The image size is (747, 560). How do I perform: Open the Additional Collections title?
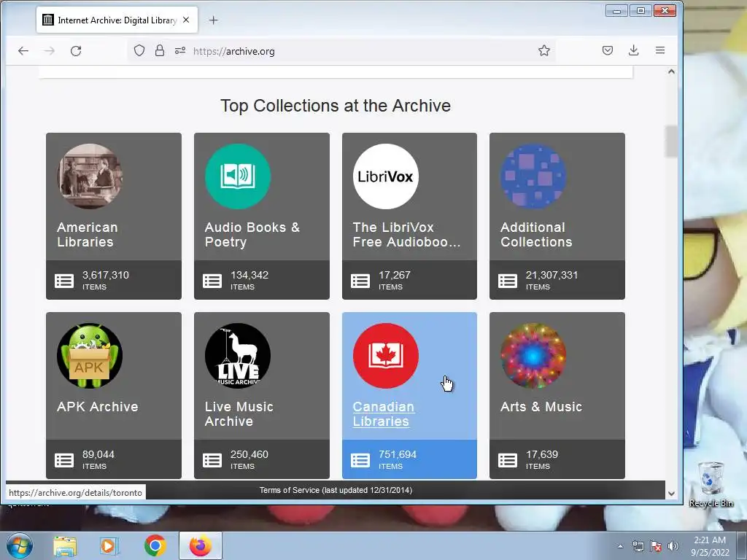tap(536, 234)
